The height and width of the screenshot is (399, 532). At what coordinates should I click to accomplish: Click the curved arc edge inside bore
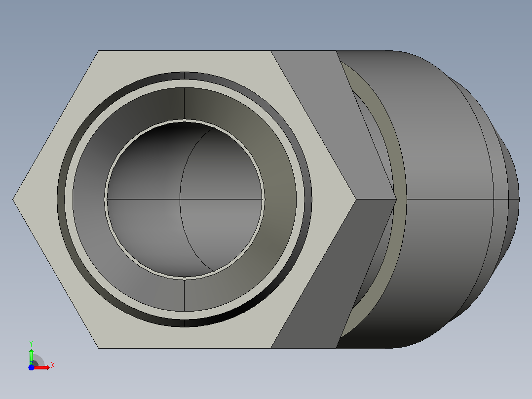coord(185,199)
